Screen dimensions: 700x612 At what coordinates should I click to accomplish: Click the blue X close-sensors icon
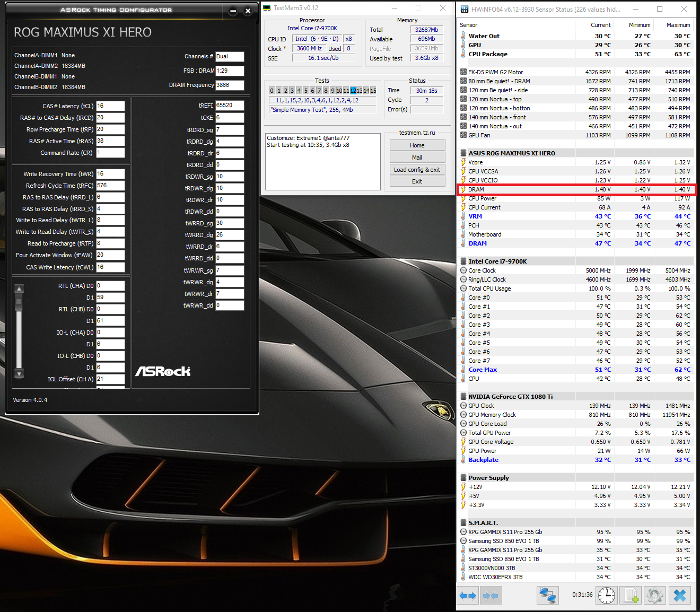click(x=680, y=596)
